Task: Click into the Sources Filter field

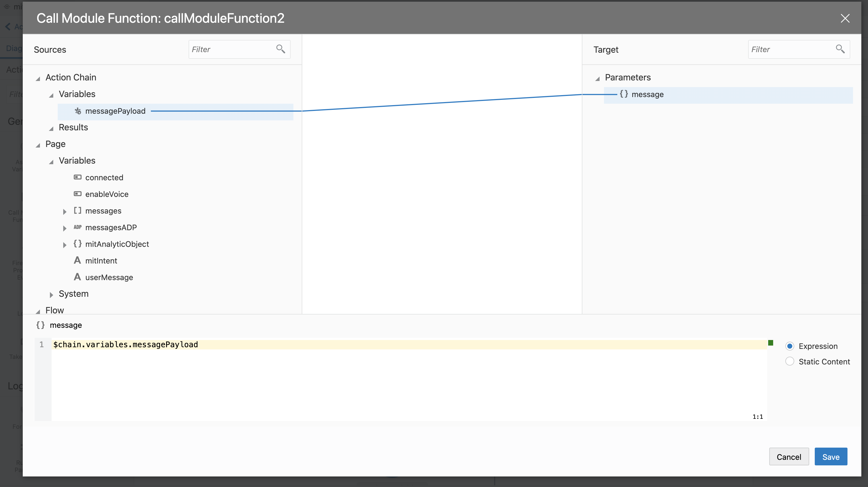Action: point(232,50)
